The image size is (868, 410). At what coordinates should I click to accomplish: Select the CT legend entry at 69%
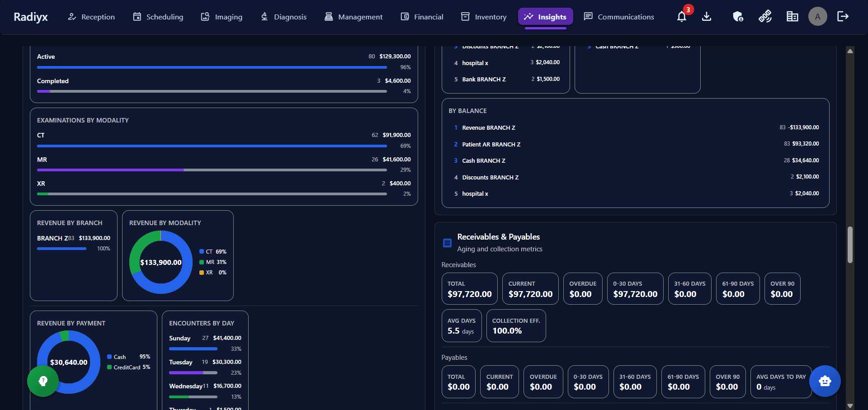point(213,252)
